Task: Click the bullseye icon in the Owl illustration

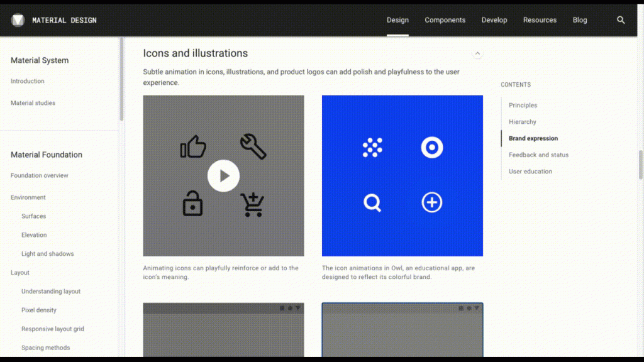Action: coord(432,147)
